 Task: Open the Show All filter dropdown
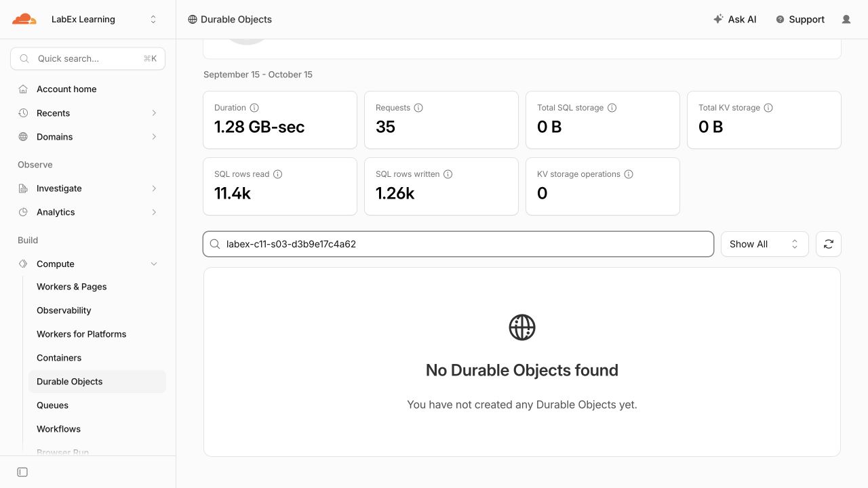764,244
